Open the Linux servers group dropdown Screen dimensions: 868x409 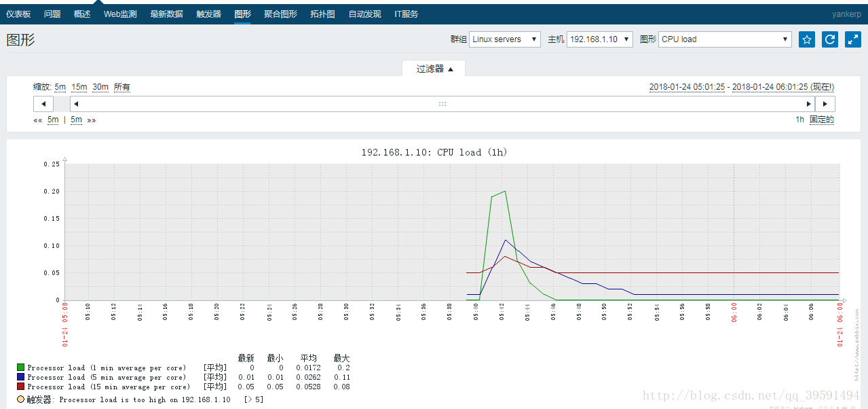[504, 39]
